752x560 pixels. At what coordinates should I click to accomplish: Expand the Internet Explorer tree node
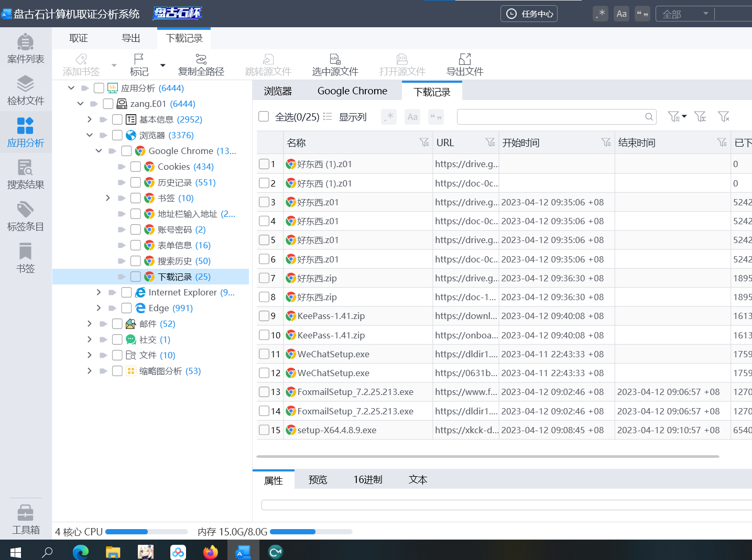(99, 292)
